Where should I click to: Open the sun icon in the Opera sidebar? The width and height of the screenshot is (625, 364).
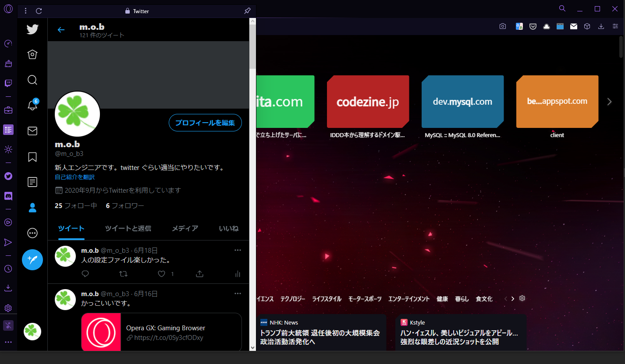point(8,149)
